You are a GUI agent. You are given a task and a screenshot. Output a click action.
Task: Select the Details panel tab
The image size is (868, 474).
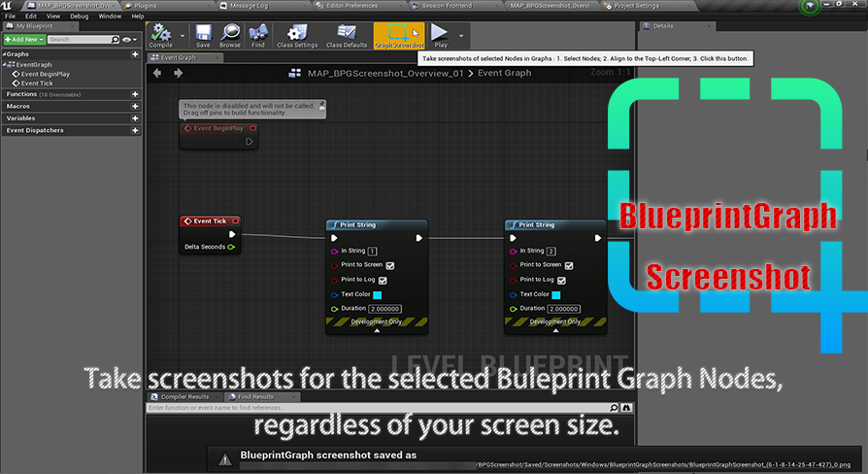(677, 26)
